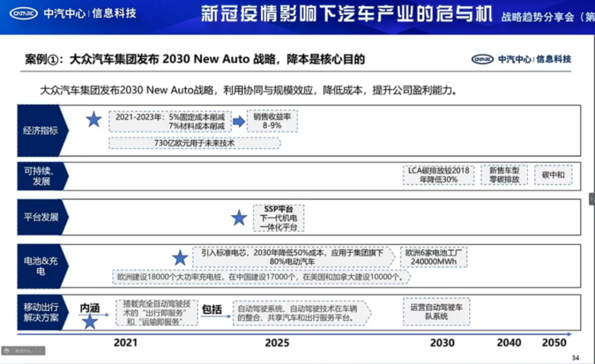Click the summary sentence starting '大众汽车集团发布2030 New Auto战略，利用协同'
595x364 pixels.
pyautogui.click(x=248, y=90)
